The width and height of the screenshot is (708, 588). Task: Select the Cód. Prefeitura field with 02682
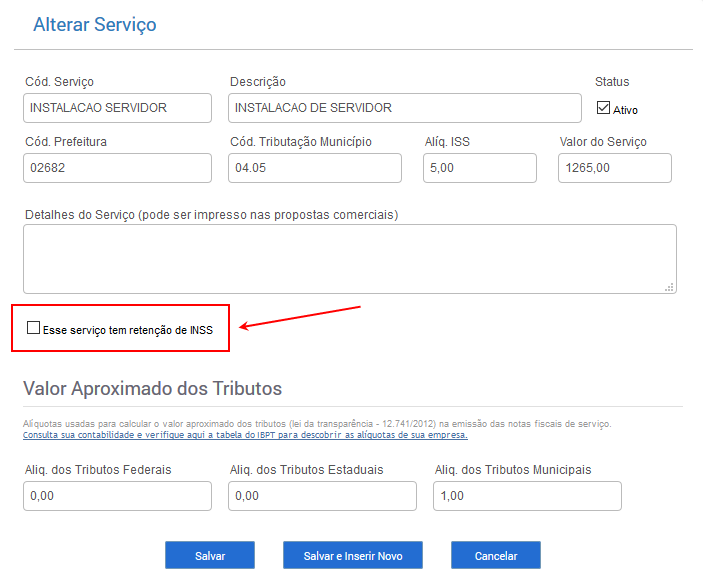[117, 168]
